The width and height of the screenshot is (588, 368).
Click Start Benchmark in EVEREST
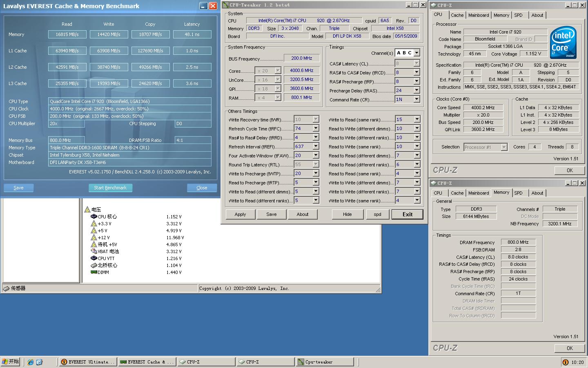click(110, 188)
